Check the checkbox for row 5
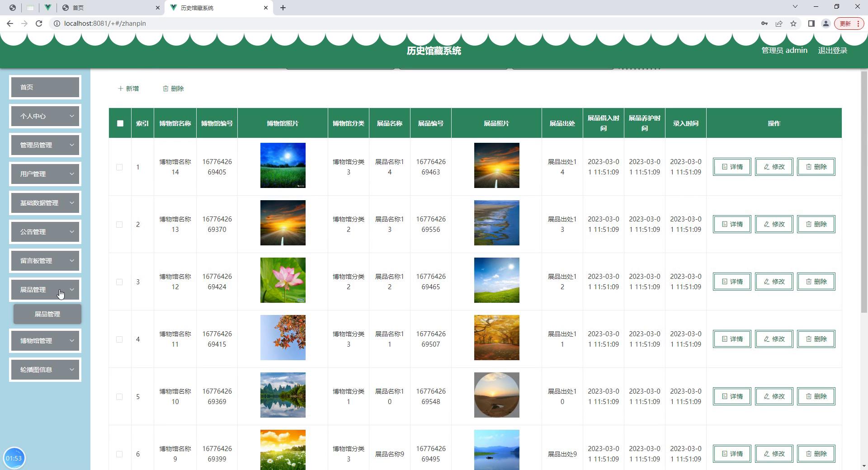Screen dimensions: 868x470 click(119, 397)
